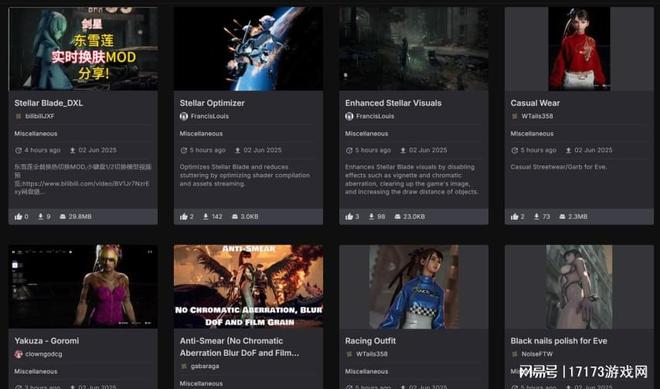Open author gabaraga under Anti-Smear mod

(205, 366)
